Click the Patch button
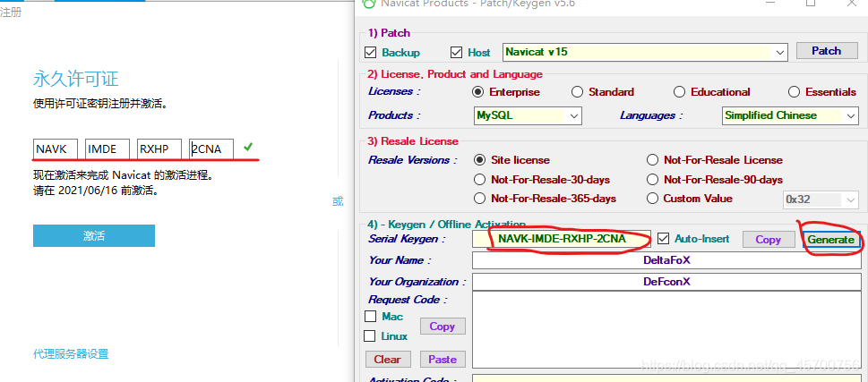Viewport: 868px width, 382px height. (827, 51)
